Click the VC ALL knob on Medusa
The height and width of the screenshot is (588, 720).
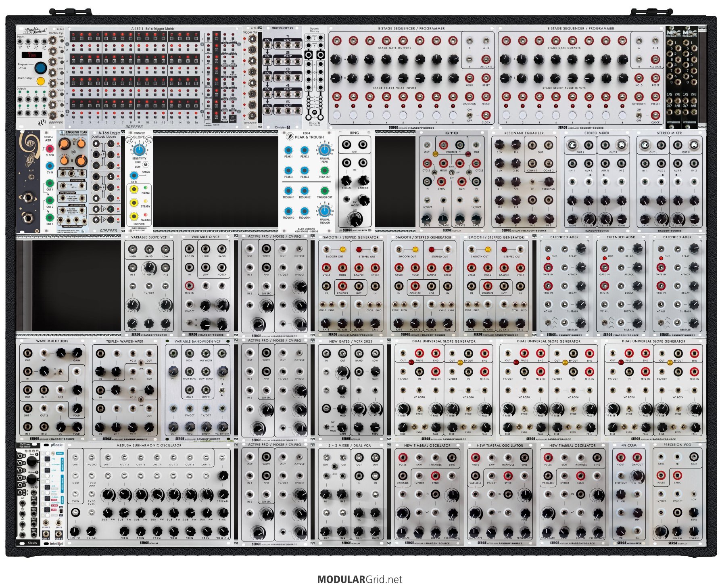click(92, 531)
